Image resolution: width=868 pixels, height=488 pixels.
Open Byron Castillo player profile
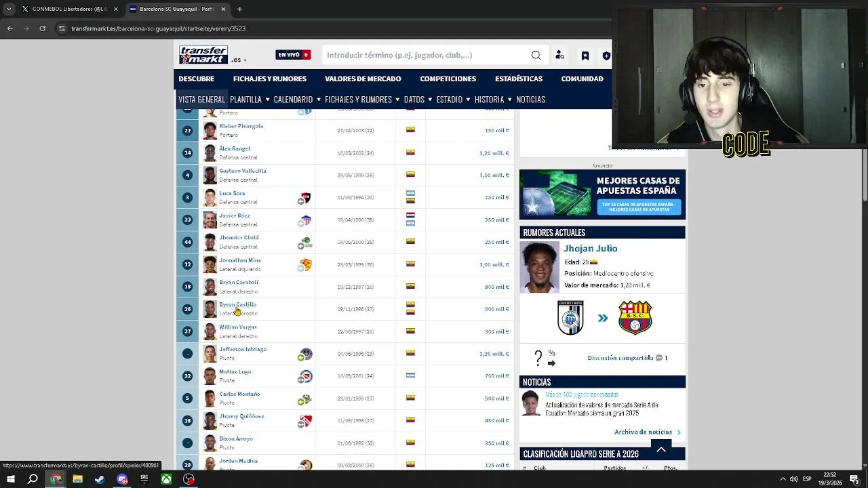pyautogui.click(x=237, y=304)
